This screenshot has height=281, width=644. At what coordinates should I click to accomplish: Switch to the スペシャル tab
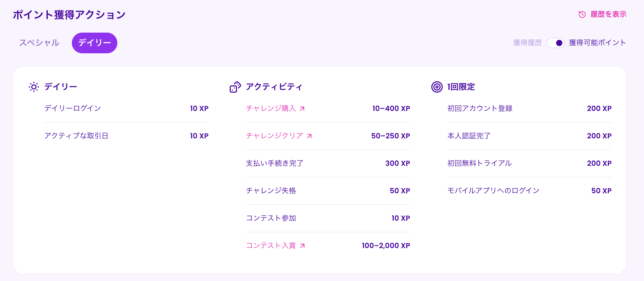39,43
